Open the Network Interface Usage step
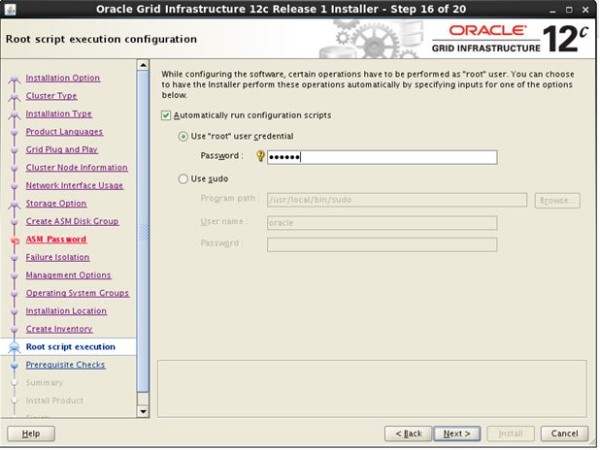 tap(74, 186)
